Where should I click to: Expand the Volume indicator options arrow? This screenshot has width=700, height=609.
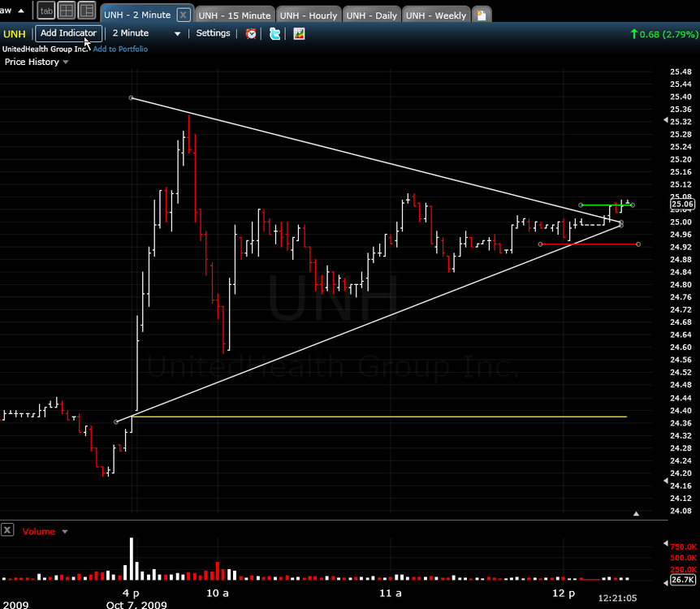(65, 532)
